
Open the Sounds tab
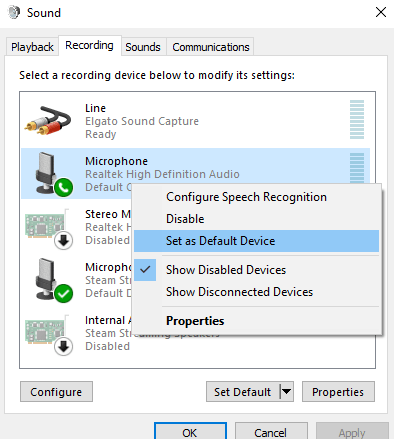143,47
